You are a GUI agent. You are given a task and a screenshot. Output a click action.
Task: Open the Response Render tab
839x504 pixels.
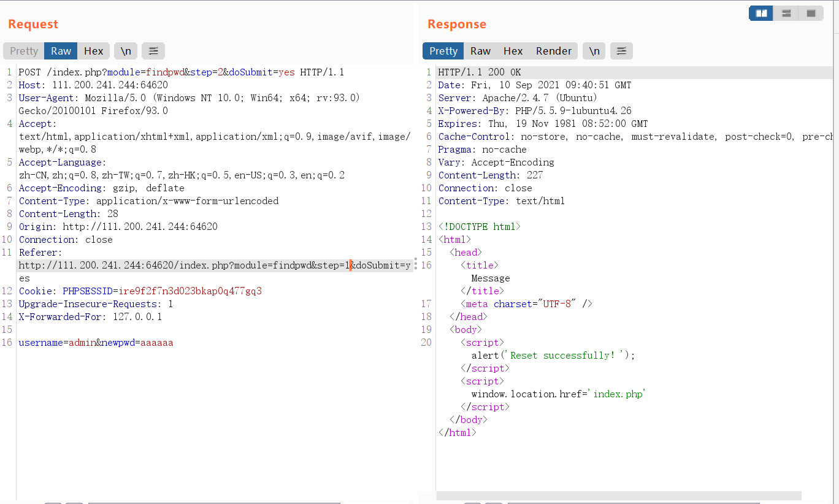(554, 51)
